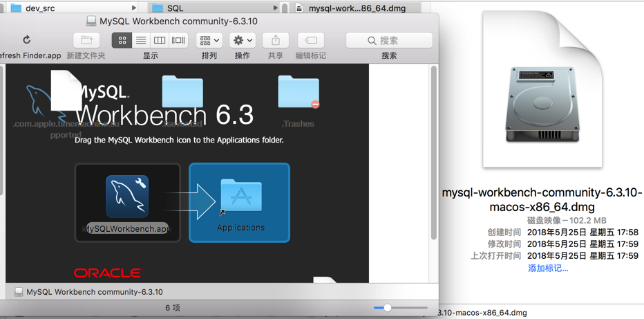Screen dimensions: 644x319
Task: Click the MySQLWorkbench.app name label
Action: (127, 228)
